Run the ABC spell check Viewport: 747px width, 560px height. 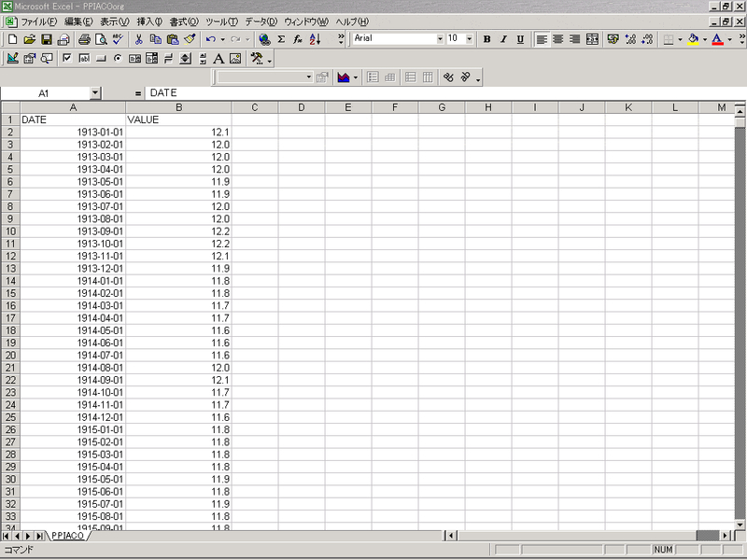pyautogui.click(x=118, y=39)
